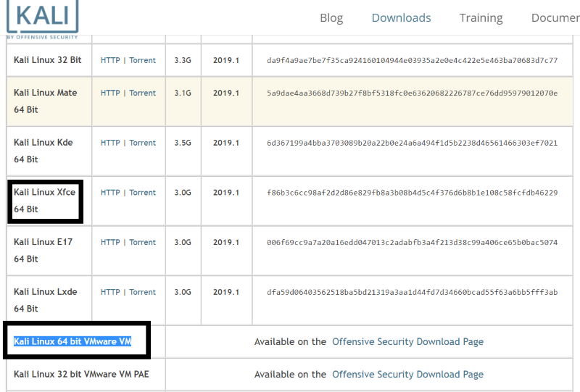The height and width of the screenshot is (392, 580).
Task: Click Torrent link for Kali Linux 32 Bit
Action: coord(143,60)
